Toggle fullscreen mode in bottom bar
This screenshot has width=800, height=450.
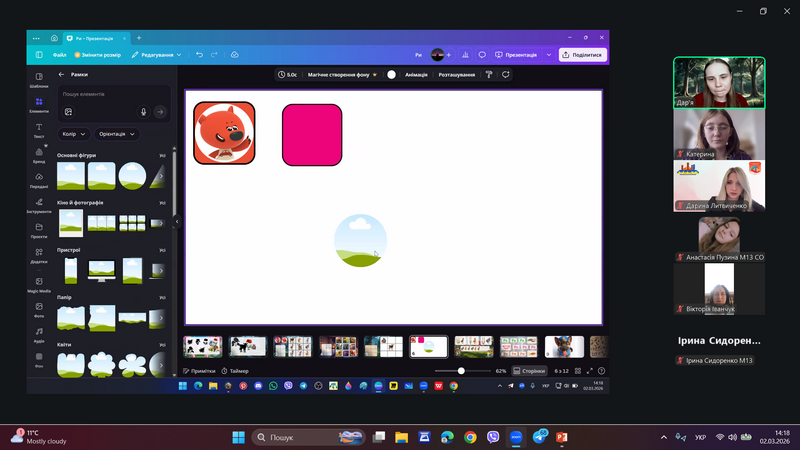pos(589,370)
